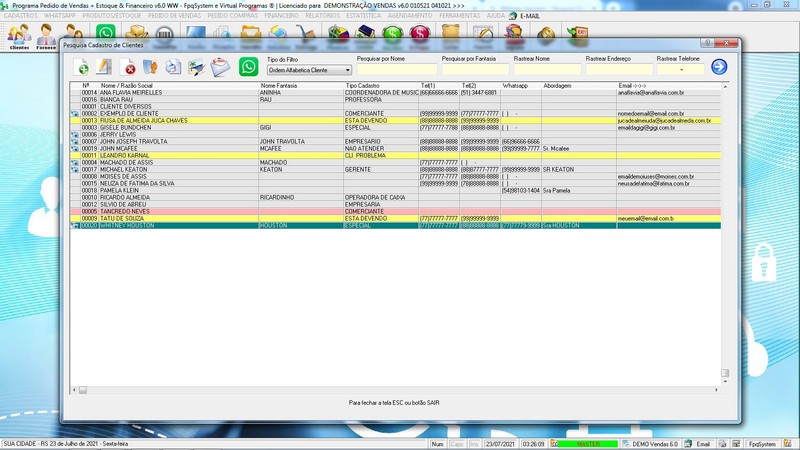The width and height of the screenshot is (800, 450).
Task: Click the green WhatsApp icon in the dialog toolbar
Action: pos(248,67)
